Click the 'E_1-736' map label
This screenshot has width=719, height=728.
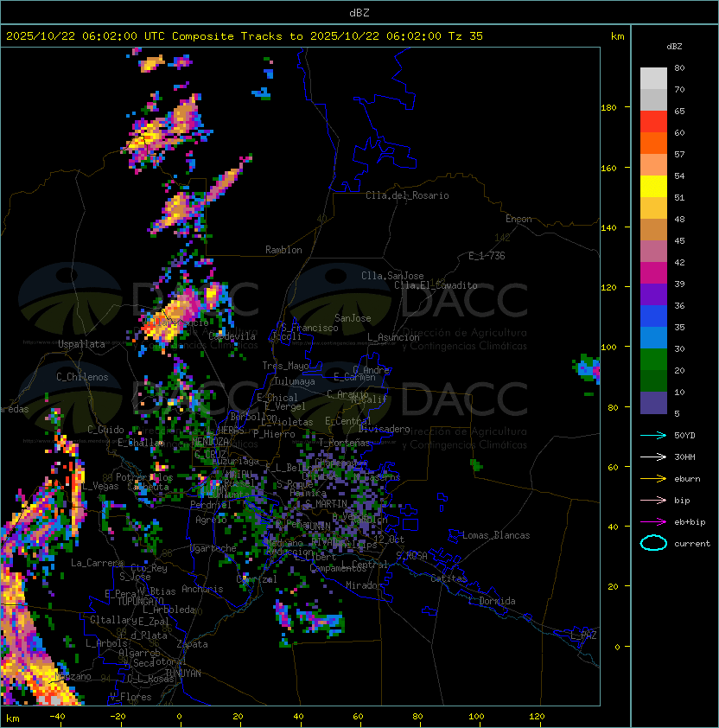[487, 256]
